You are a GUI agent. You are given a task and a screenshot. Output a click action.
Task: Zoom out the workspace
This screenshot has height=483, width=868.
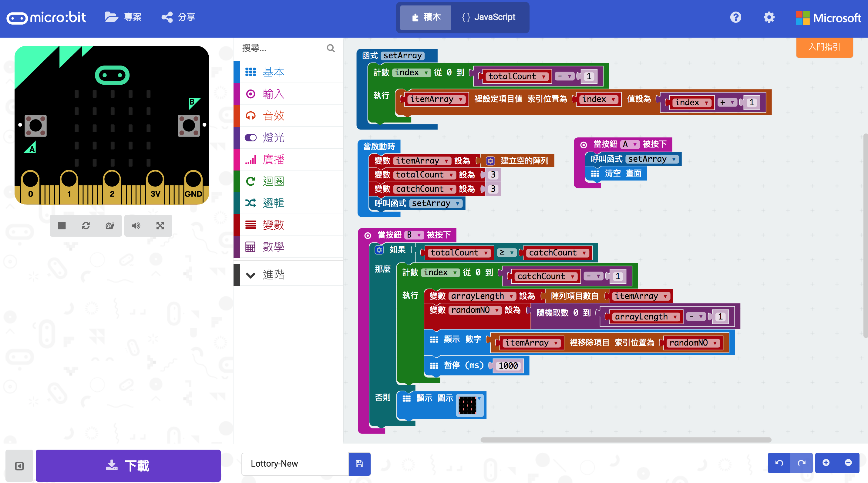point(849,463)
